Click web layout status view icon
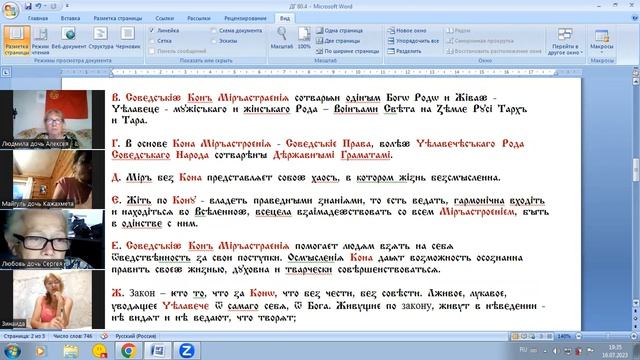 [x=532, y=336]
